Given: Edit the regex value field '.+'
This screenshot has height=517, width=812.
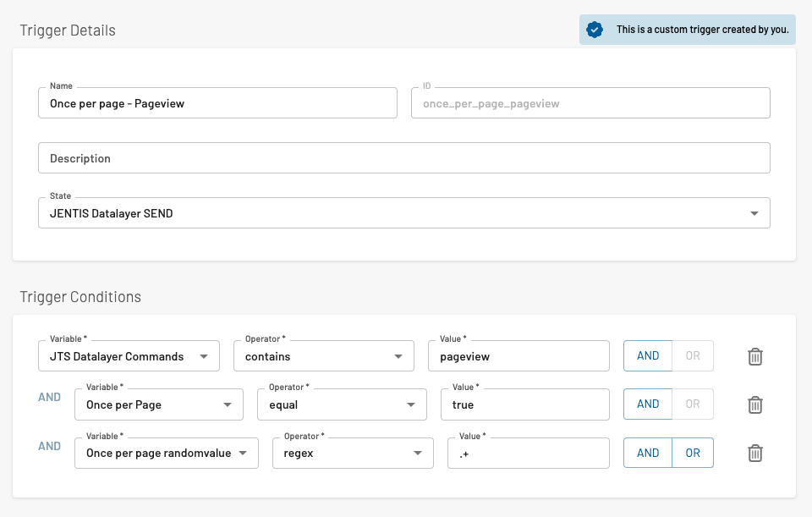Looking at the screenshot, I should coord(528,453).
